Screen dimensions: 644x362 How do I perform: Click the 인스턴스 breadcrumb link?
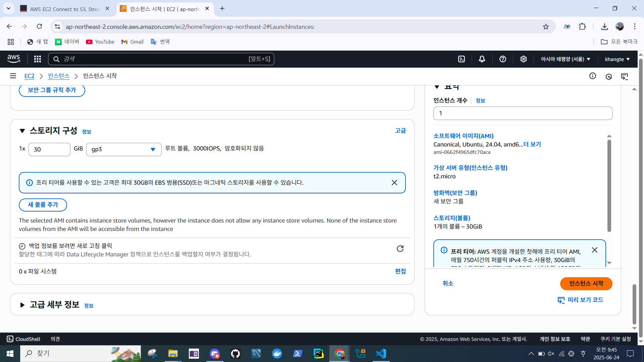(59, 76)
